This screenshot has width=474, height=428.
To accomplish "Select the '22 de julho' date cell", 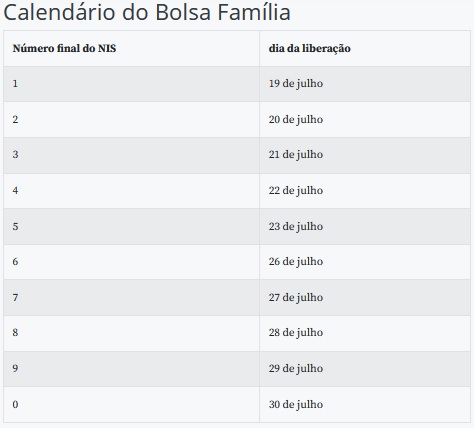I will click(365, 191).
